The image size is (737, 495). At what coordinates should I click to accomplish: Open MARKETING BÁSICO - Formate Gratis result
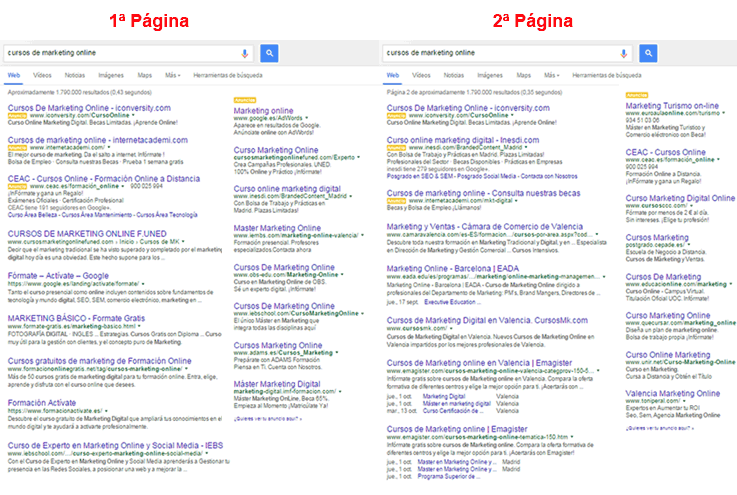click(76, 318)
